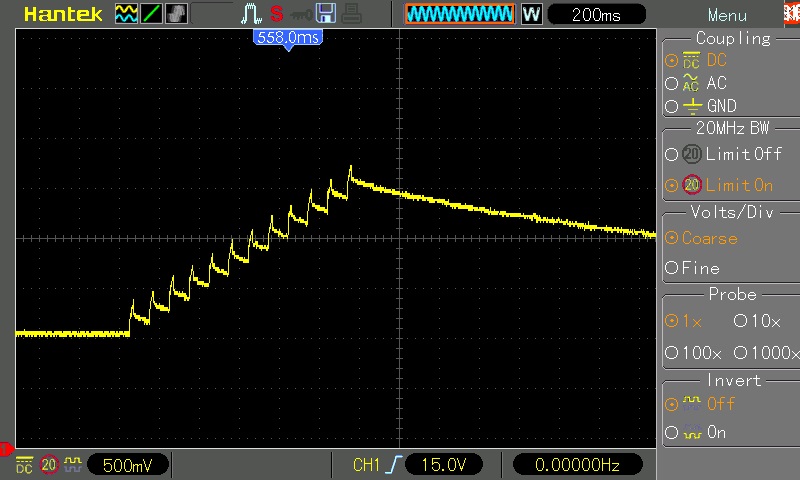Click the printer icon in top bar
Image resolution: width=800 pixels, height=480 pixels.
(349, 14)
